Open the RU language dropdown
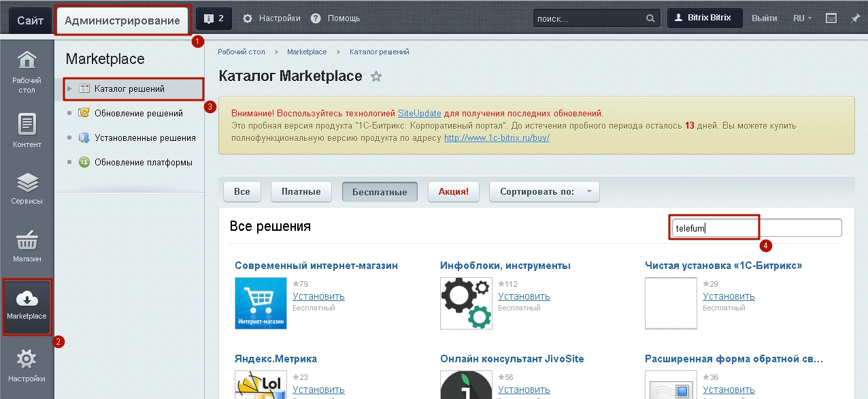 point(803,18)
